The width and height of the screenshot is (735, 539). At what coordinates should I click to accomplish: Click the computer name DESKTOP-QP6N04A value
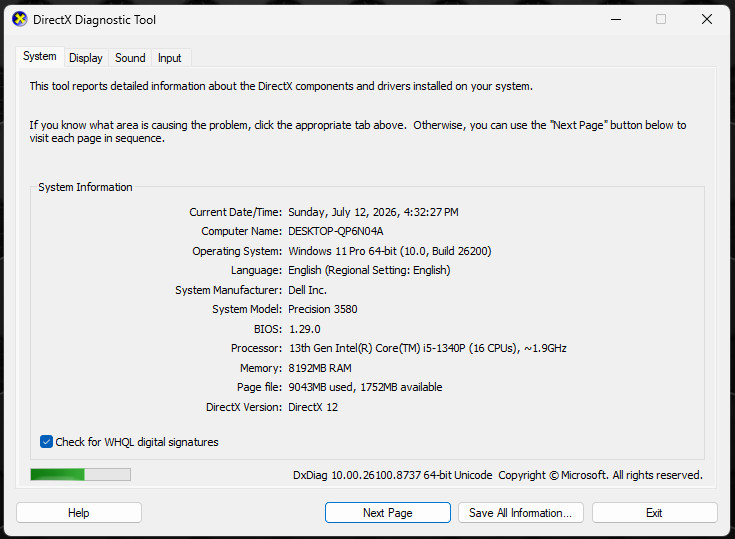pyautogui.click(x=336, y=231)
